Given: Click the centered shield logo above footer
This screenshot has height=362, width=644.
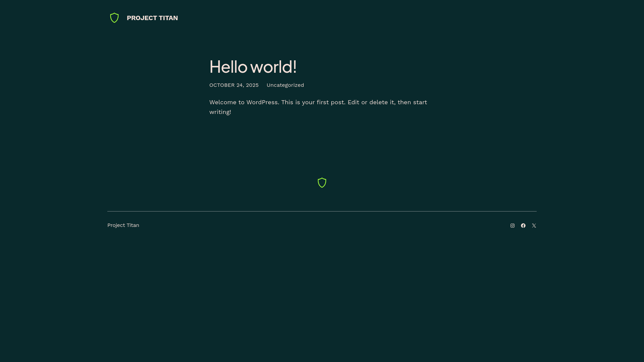Looking at the screenshot, I should 322,183.
